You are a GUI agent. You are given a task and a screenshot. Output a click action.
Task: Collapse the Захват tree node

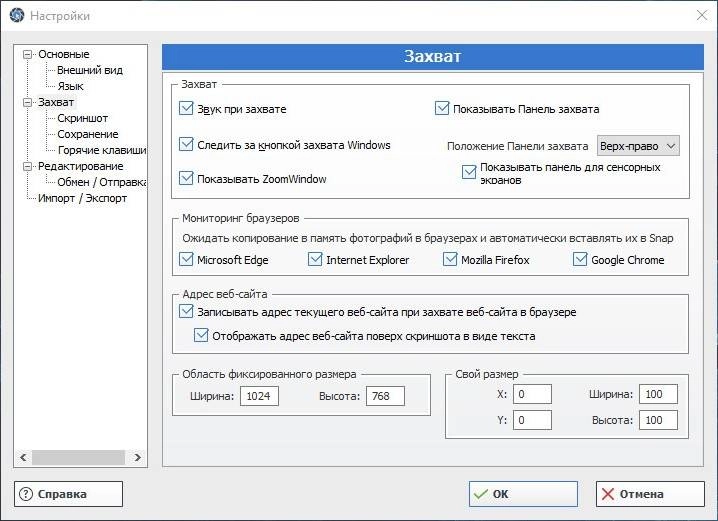[27, 102]
